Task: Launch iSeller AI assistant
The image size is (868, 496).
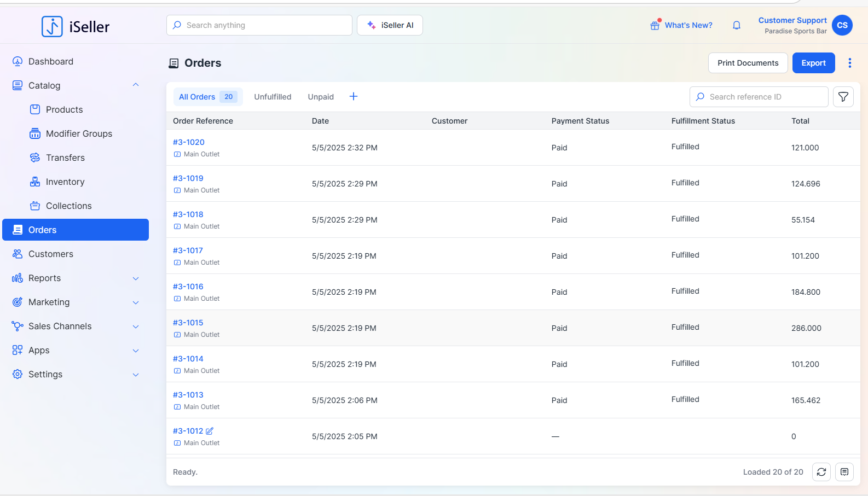Action: 390,25
